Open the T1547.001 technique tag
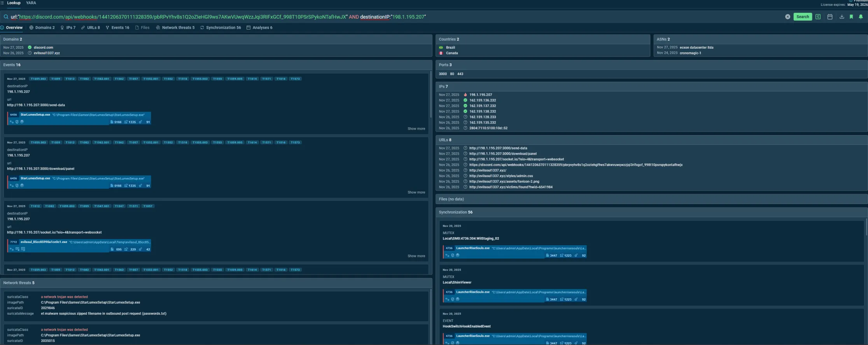The height and width of the screenshot is (345, 868). pos(101,206)
